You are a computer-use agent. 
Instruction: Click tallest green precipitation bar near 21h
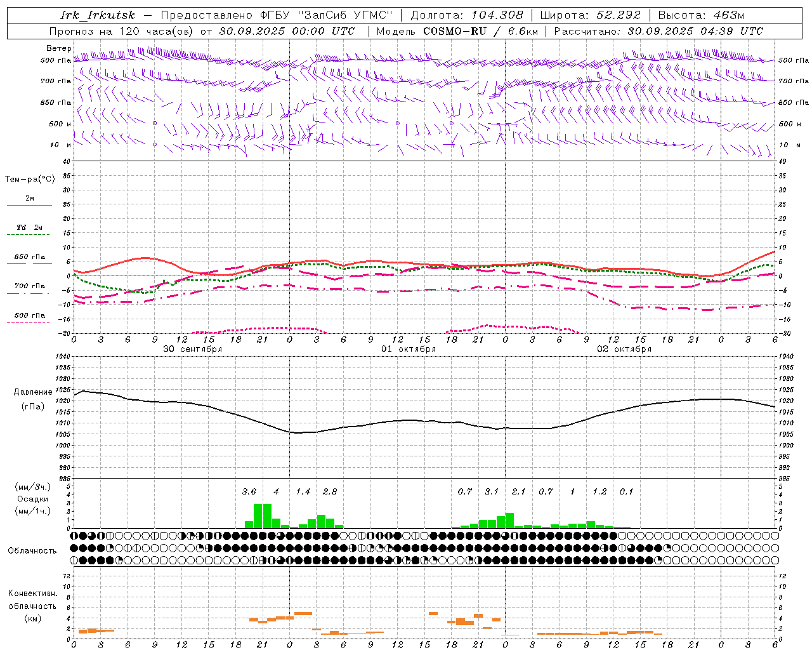[x=258, y=516]
